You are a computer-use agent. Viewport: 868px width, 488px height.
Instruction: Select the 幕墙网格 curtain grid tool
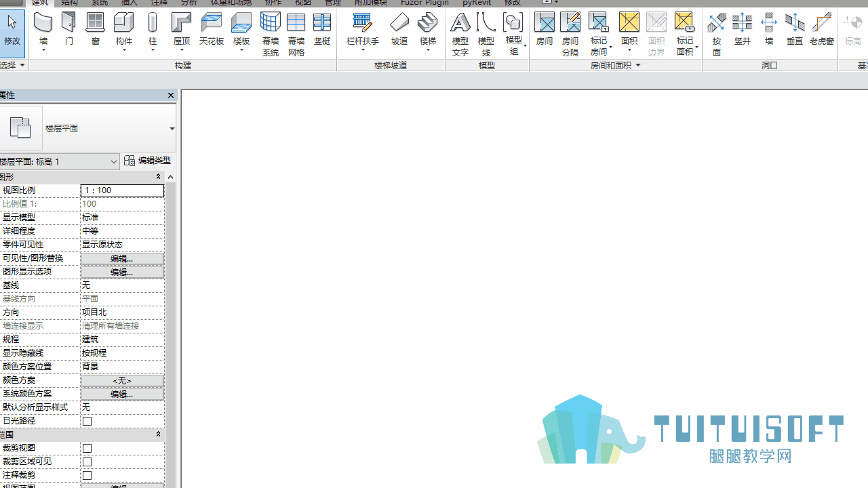click(296, 34)
